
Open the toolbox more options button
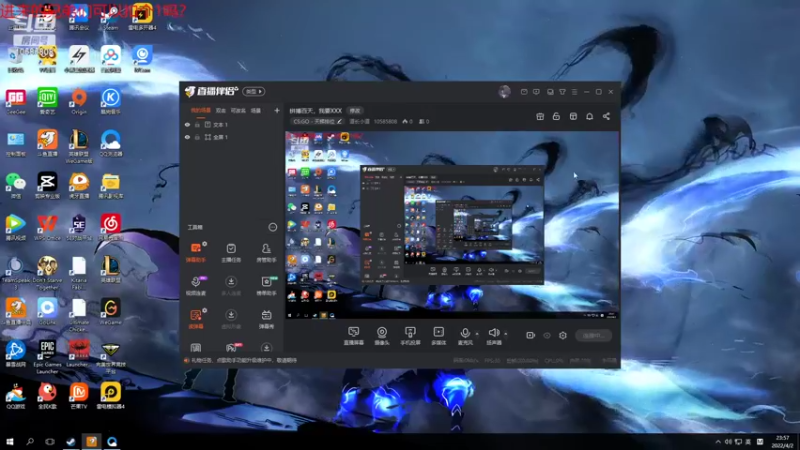(273, 227)
